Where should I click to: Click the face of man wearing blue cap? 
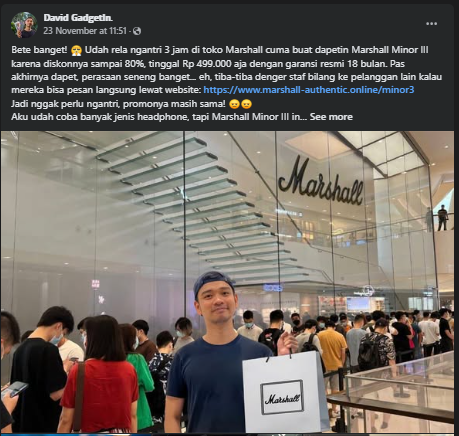pyautogui.click(x=218, y=302)
